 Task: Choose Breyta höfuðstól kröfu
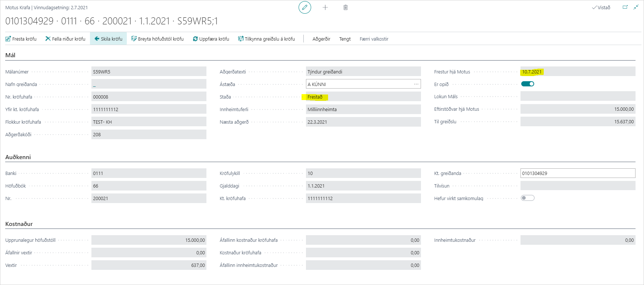tap(157, 39)
